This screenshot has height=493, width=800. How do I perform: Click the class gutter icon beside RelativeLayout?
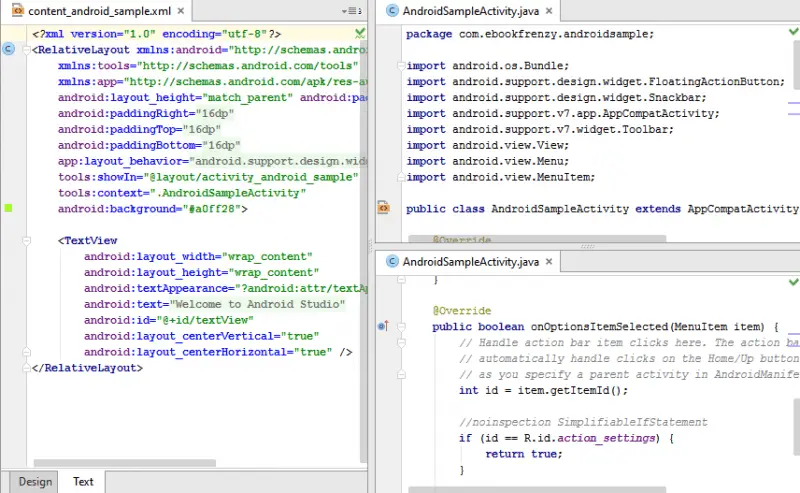pos(9,49)
